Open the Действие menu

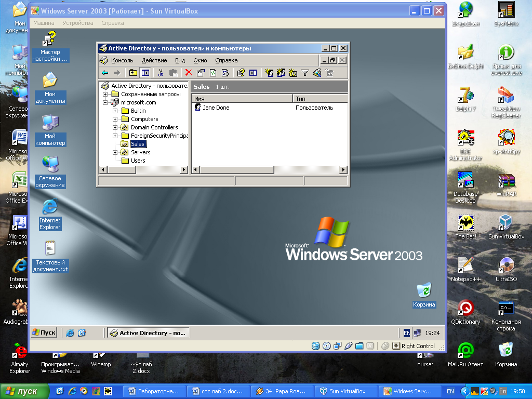tap(154, 60)
